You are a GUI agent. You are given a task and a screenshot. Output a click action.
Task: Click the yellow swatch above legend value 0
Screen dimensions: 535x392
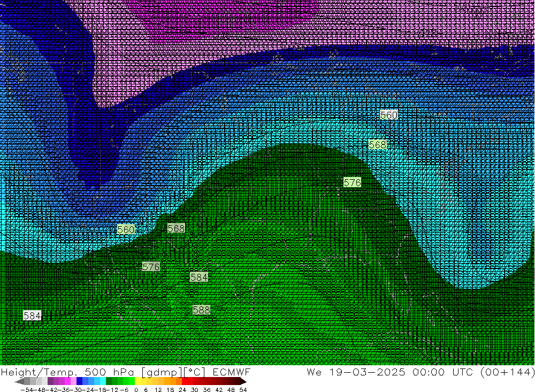[138, 381]
